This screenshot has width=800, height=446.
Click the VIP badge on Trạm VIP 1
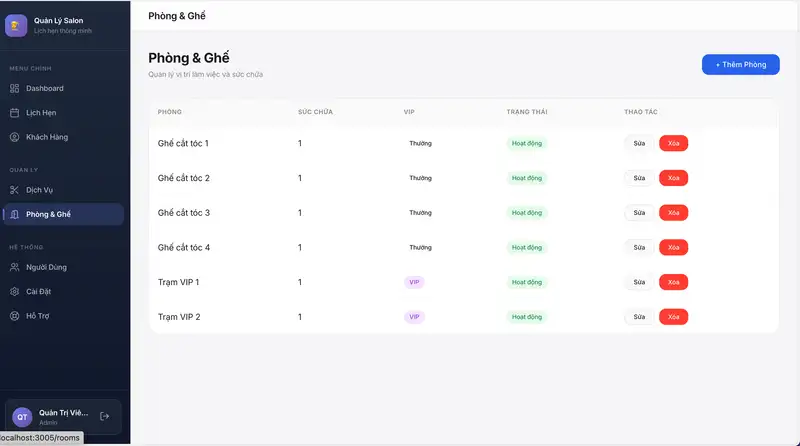click(x=414, y=282)
